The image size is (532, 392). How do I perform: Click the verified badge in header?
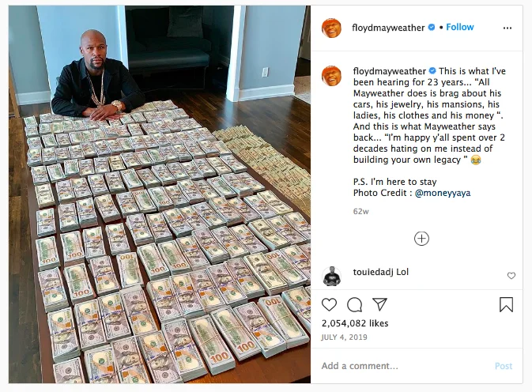coord(432,27)
